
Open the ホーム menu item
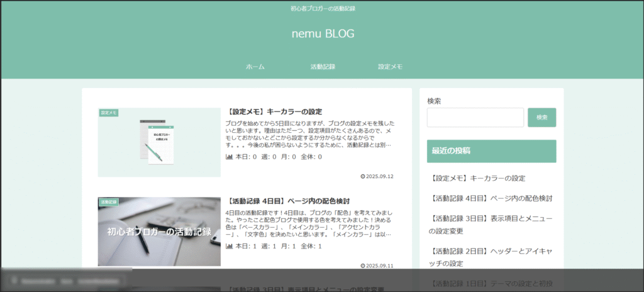[x=255, y=67]
